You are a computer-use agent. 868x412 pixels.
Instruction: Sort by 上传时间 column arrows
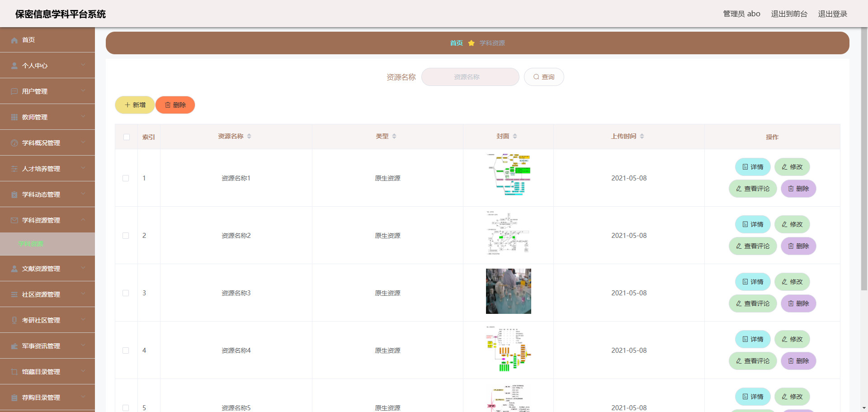[642, 136]
